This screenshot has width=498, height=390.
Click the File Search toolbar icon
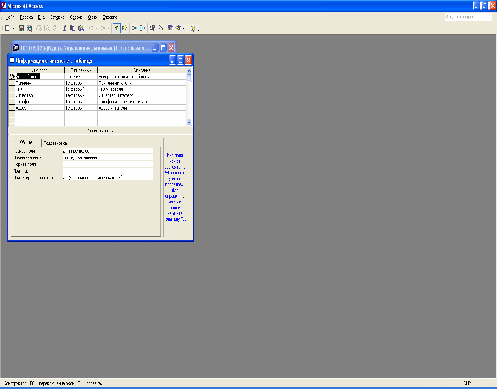29,28
